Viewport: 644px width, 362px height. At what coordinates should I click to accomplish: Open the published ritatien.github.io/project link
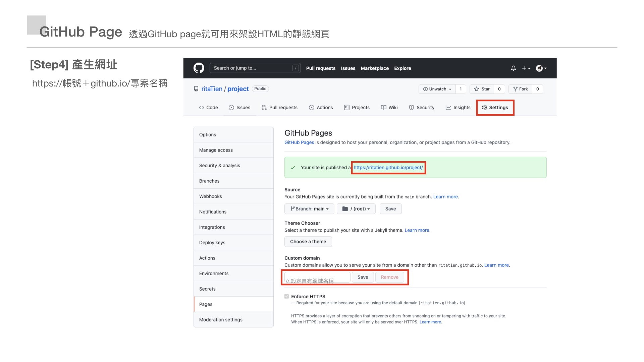click(388, 168)
